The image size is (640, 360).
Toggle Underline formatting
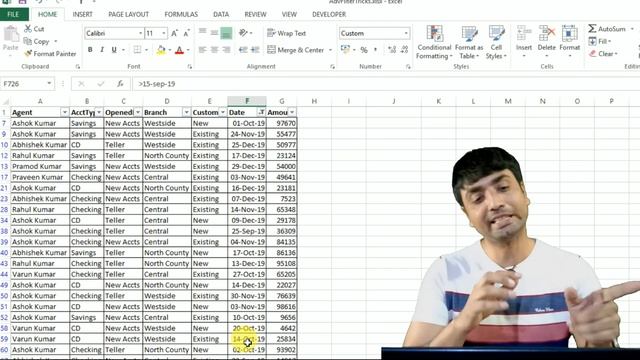click(114, 50)
